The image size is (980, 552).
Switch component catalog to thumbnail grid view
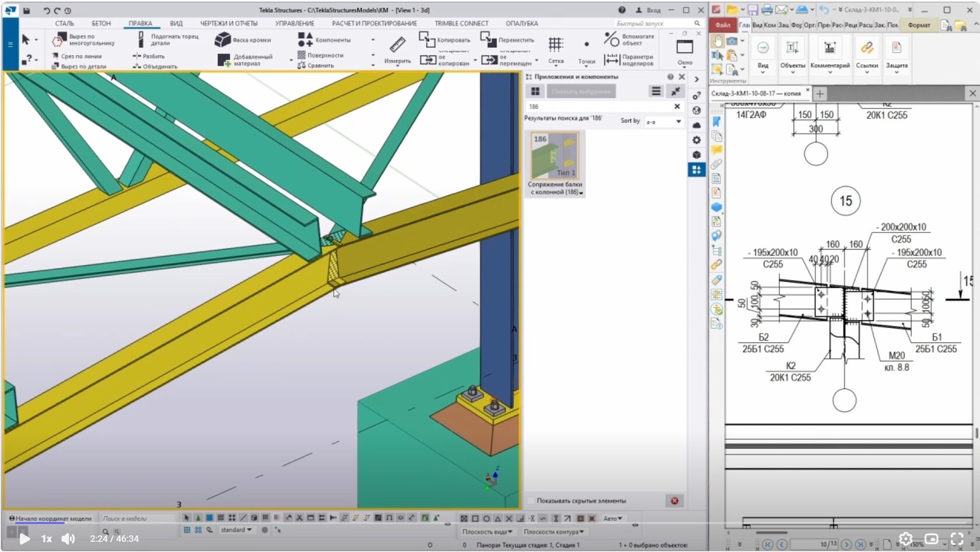(535, 92)
